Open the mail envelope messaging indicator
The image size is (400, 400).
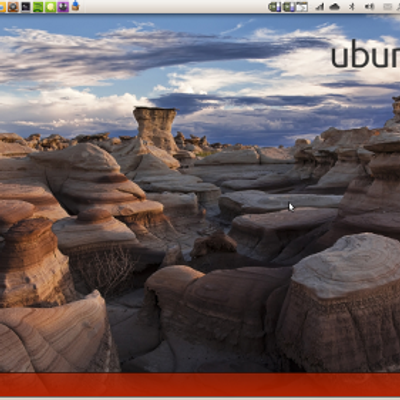coord(387,7)
